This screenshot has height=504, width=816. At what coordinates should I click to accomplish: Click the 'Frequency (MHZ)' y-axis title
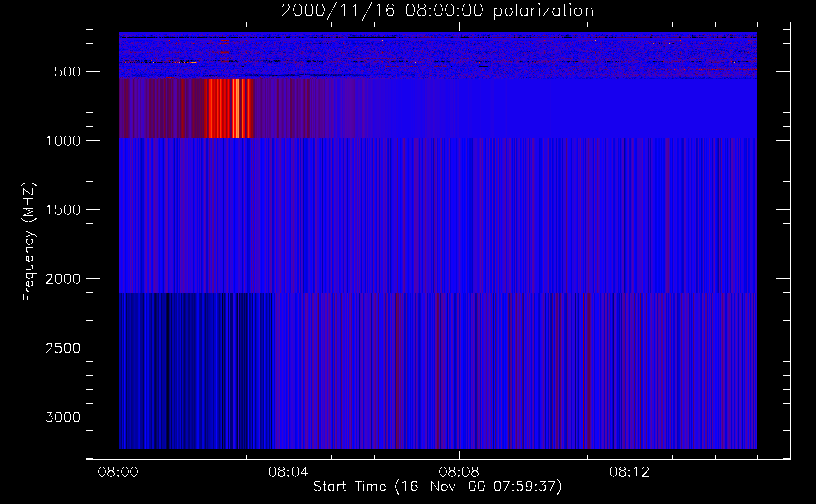pyautogui.click(x=29, y=241)
